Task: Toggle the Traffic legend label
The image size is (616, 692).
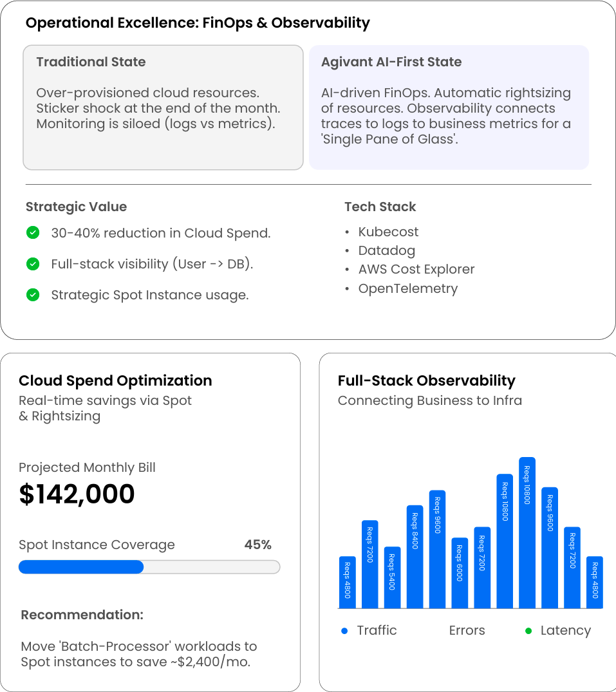Action: 377,631
